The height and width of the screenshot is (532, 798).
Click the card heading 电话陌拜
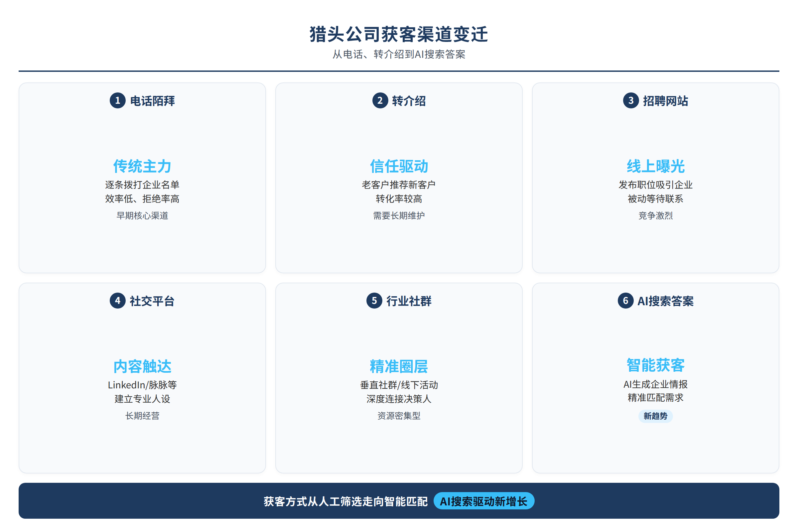153,101
